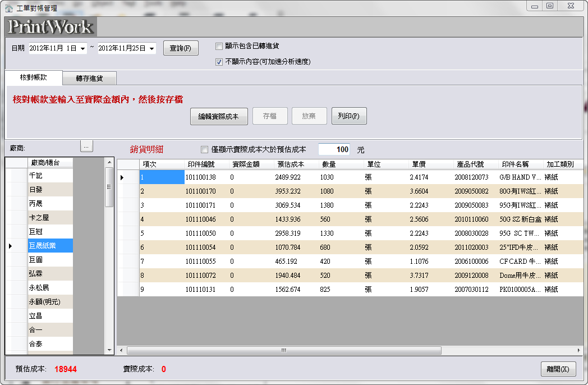Screen dimensions: 588x385
Task: Click the 廠商/機台 column header
Action: click(50, 163)
